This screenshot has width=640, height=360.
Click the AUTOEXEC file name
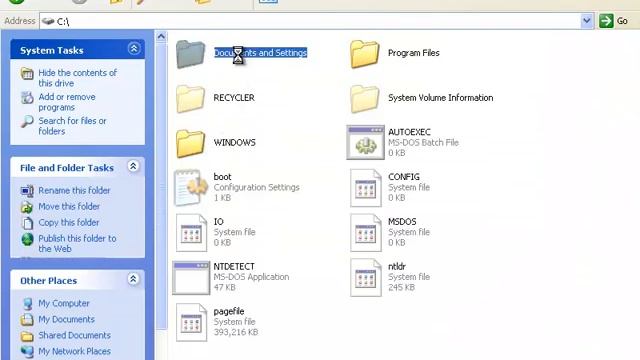(409, 132)
